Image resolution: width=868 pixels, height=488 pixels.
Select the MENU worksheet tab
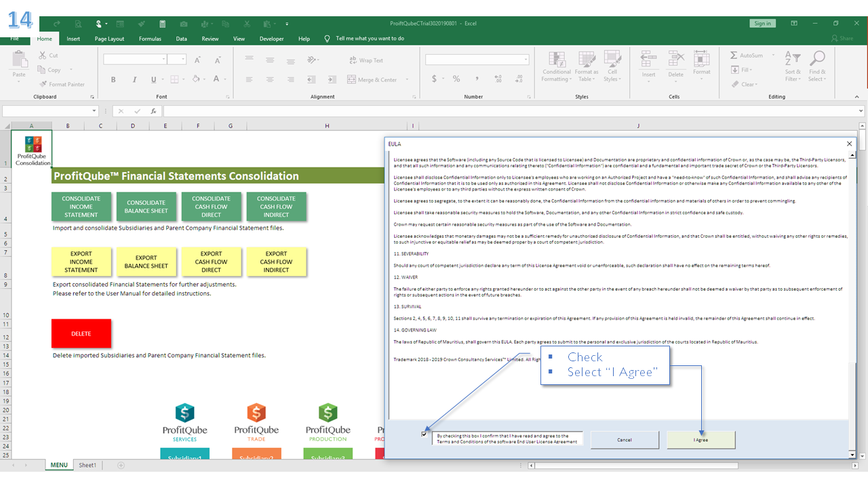point(59,465)
